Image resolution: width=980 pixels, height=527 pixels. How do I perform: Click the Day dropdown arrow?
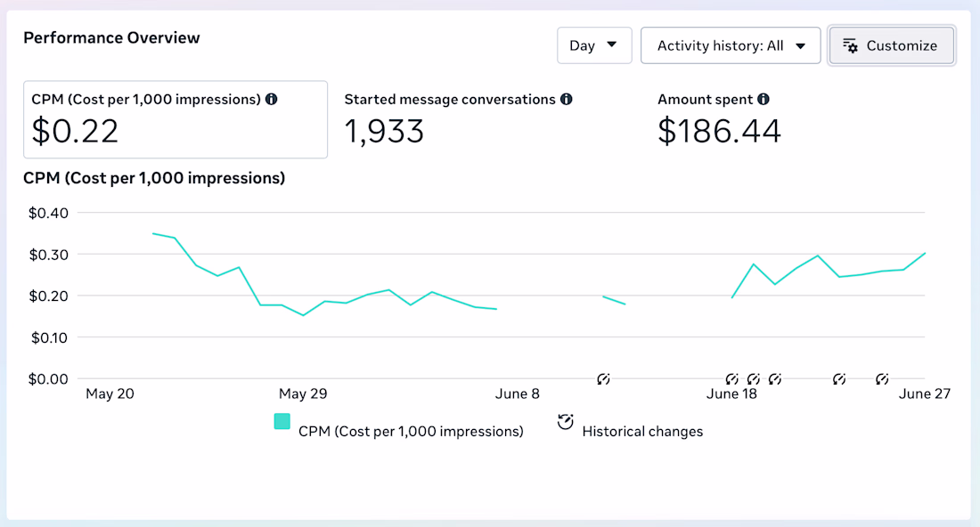(x=612, y=45)
